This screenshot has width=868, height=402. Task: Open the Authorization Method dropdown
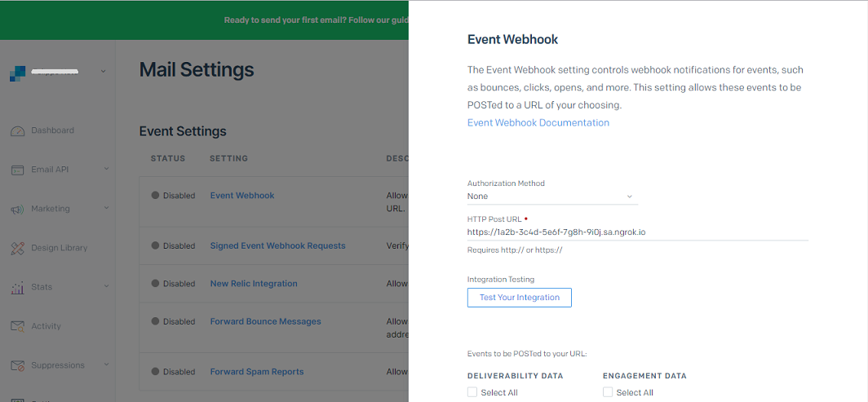[x=552, y=197]
